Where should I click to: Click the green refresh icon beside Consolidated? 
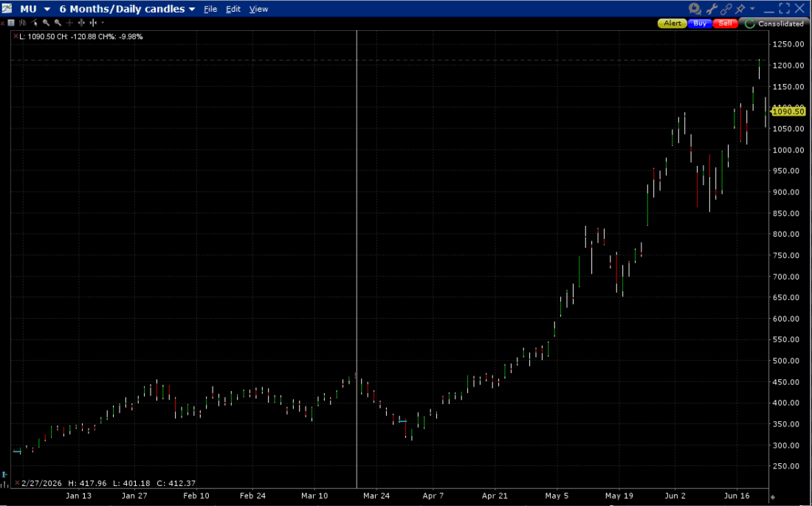[749, 24]
